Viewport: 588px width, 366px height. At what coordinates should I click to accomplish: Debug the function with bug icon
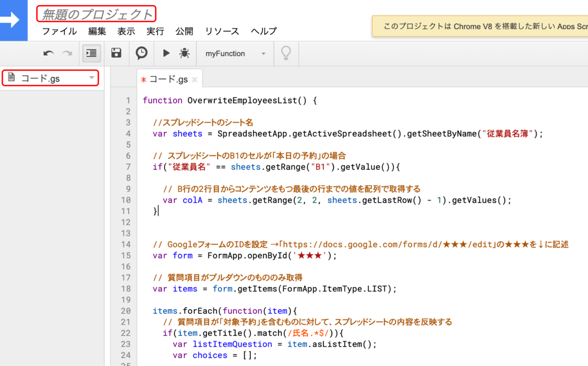click(184, 53)
